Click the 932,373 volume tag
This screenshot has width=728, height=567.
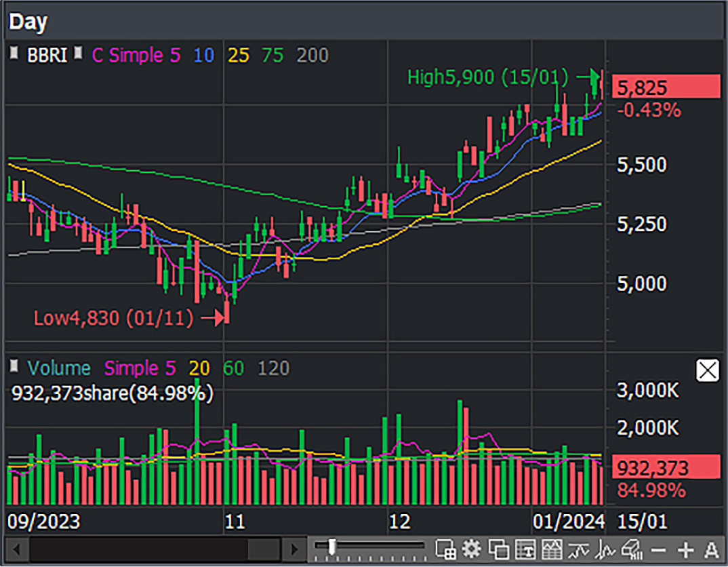click(x=666, y=467)
